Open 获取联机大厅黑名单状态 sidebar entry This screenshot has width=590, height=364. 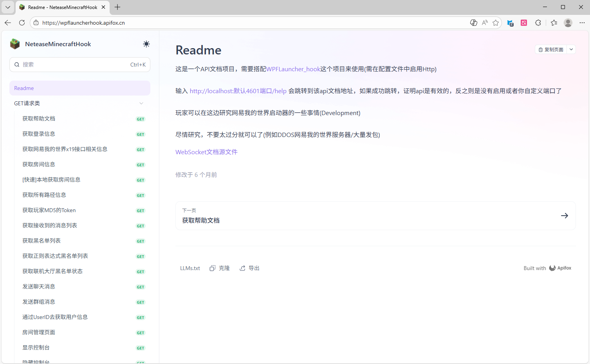coord(80,271)
